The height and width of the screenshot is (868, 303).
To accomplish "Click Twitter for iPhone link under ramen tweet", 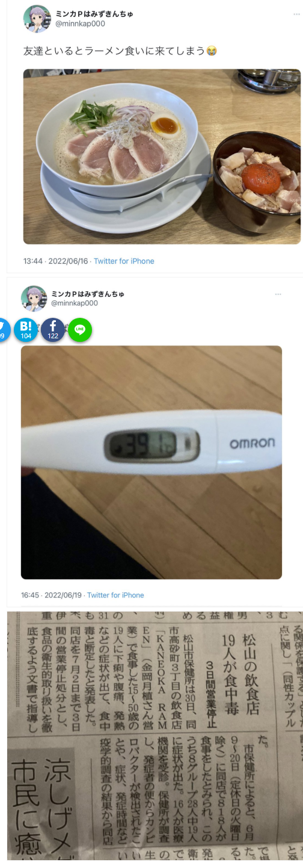I will point(124,261).
